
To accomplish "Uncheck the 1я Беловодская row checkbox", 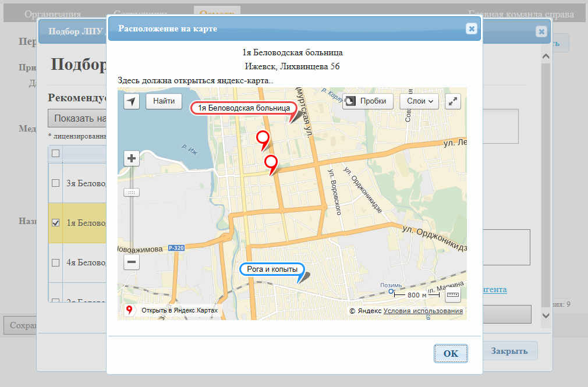I will 56,222.
